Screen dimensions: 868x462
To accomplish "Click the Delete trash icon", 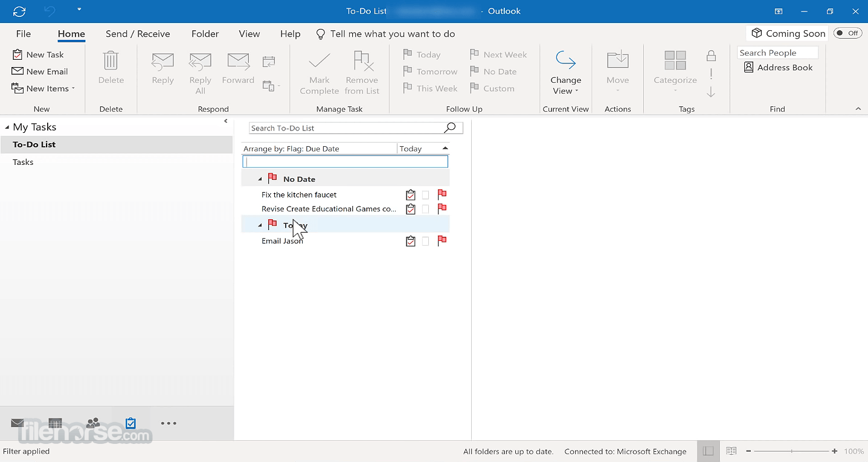I will [111, 60].
